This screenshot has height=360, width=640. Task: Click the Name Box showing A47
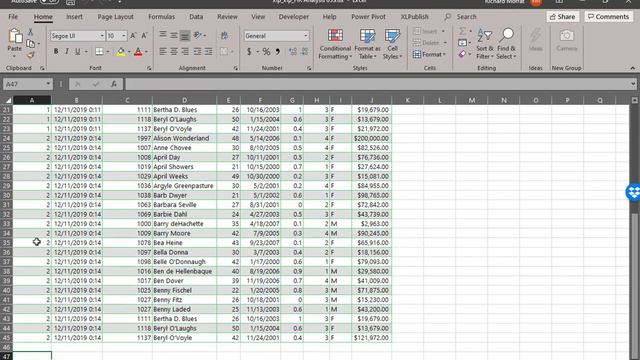(28, 84)
